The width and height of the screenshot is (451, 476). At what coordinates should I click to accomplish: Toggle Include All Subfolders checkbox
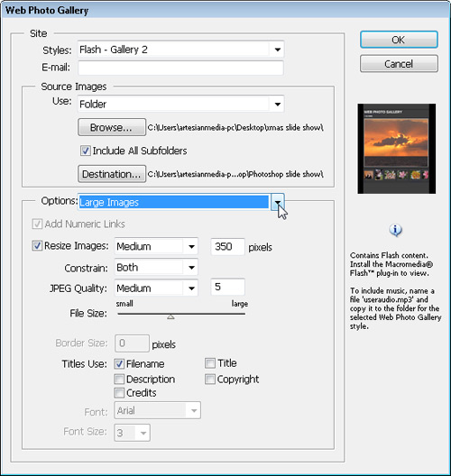(85, 151)
